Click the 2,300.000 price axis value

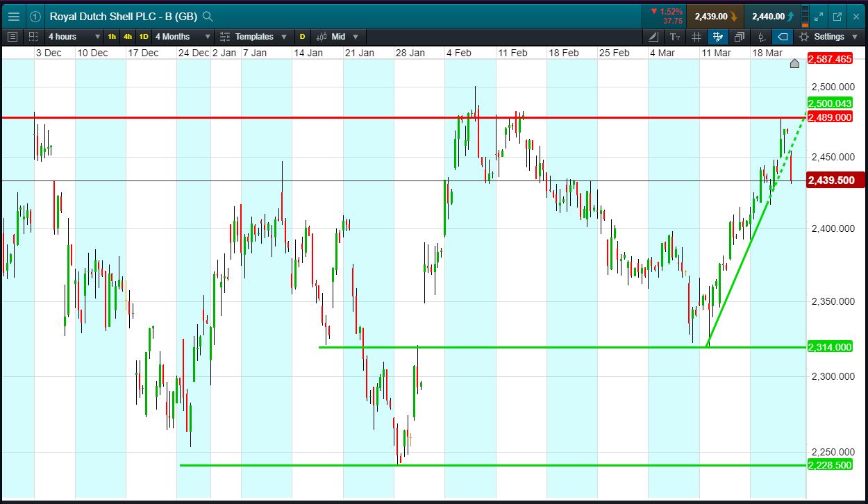click(x=832, y=376)
